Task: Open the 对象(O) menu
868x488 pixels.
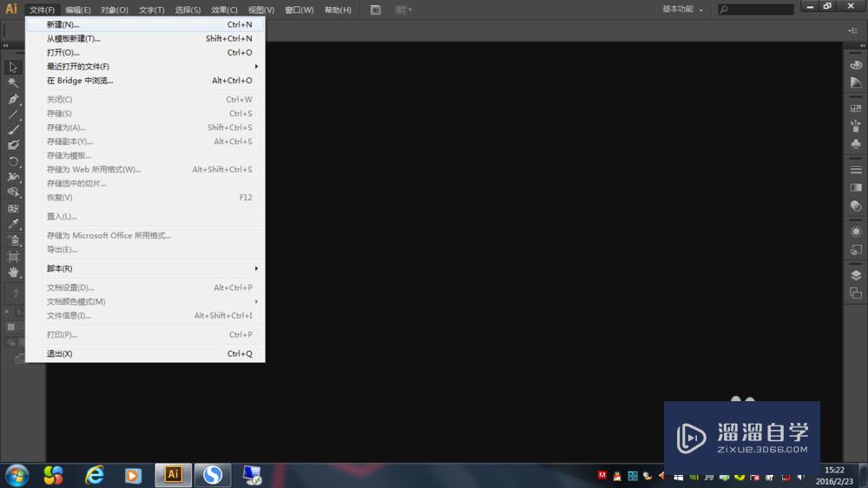Action: [114, 10]
